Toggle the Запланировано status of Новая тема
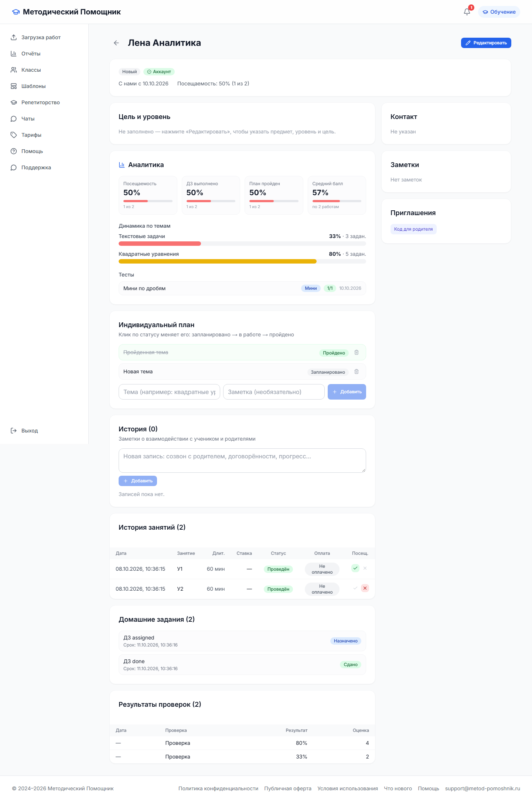Screen dimensions: 532x801 click(328, 372)
